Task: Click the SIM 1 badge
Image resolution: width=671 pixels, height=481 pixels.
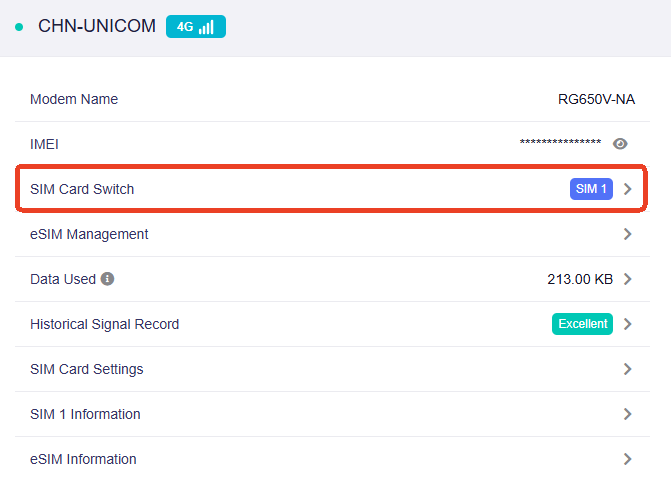Action: tap(591, 189)
